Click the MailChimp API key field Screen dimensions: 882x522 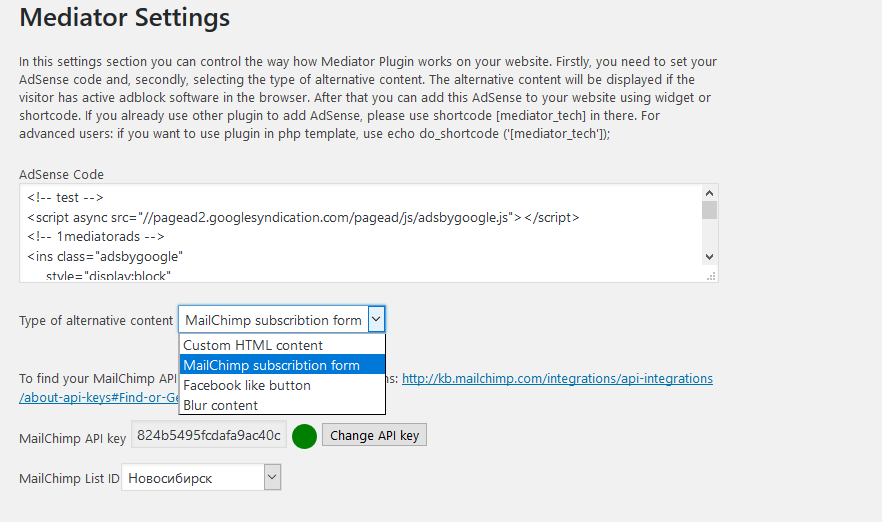click(x=209, y=436)
